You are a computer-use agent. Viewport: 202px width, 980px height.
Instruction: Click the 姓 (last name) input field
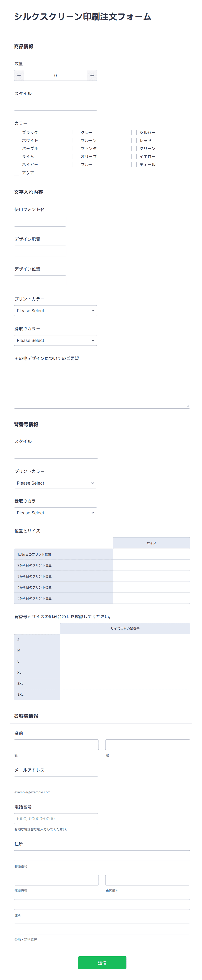56,744
